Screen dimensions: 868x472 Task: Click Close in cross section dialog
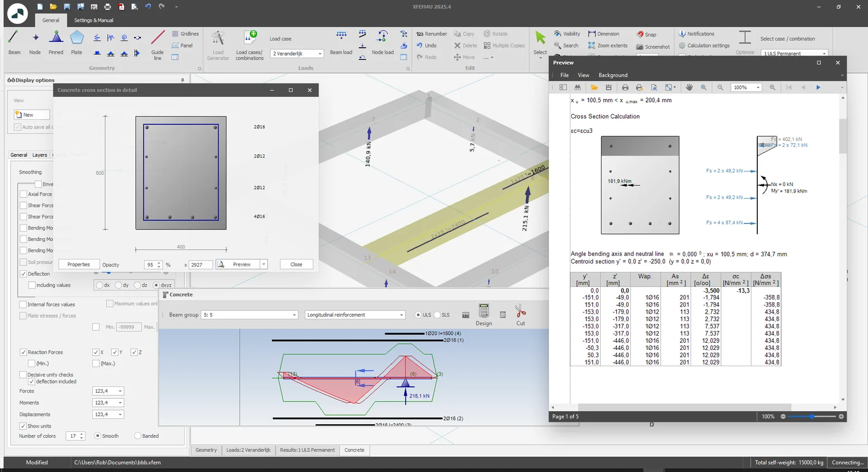(296, 264)
